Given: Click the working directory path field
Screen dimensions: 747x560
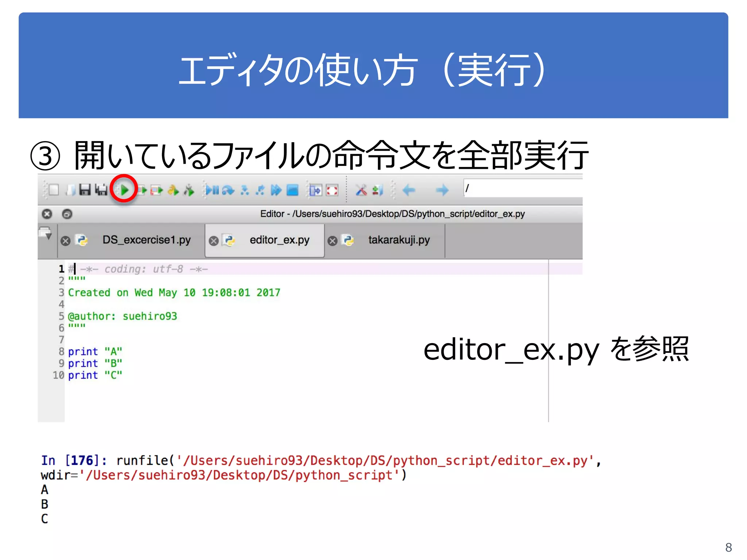Looking at the screenshot, I should tap(523, 188).
